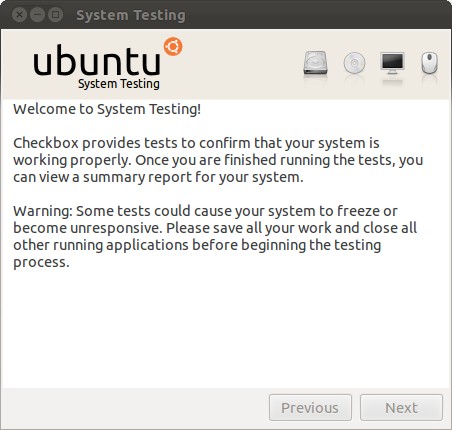Image resolution: width=452 pixels, height=430 pixels.
Task: Click the Previous button
Action: [x=310, y=408]
